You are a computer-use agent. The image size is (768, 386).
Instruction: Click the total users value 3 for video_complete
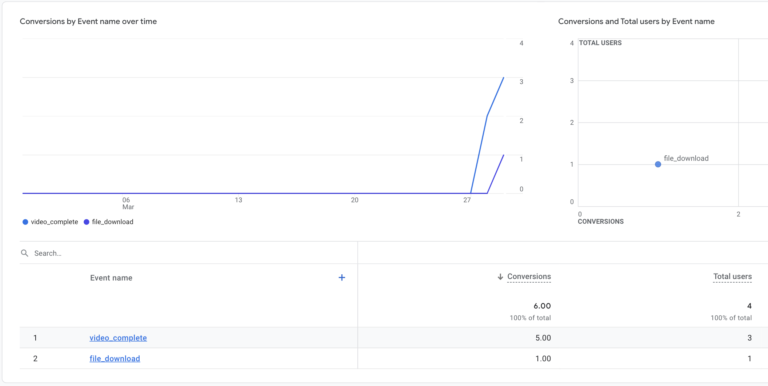pyautogui.click(x=749, y=338)
